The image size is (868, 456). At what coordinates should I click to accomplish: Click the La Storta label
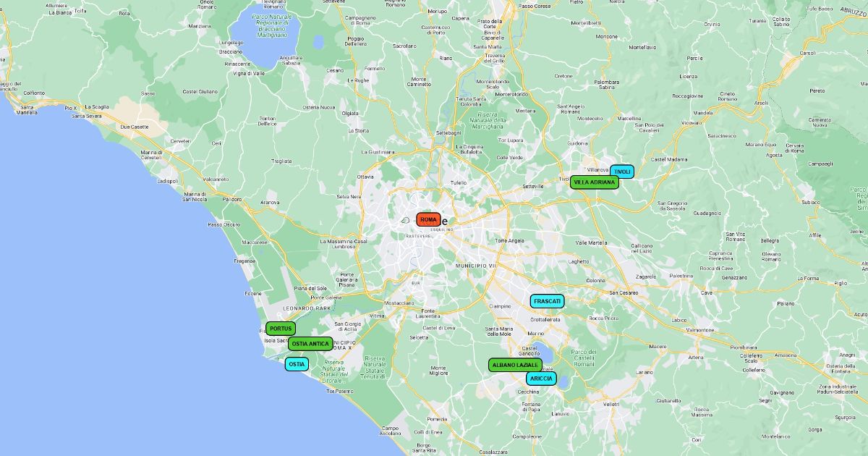[358, 131]
